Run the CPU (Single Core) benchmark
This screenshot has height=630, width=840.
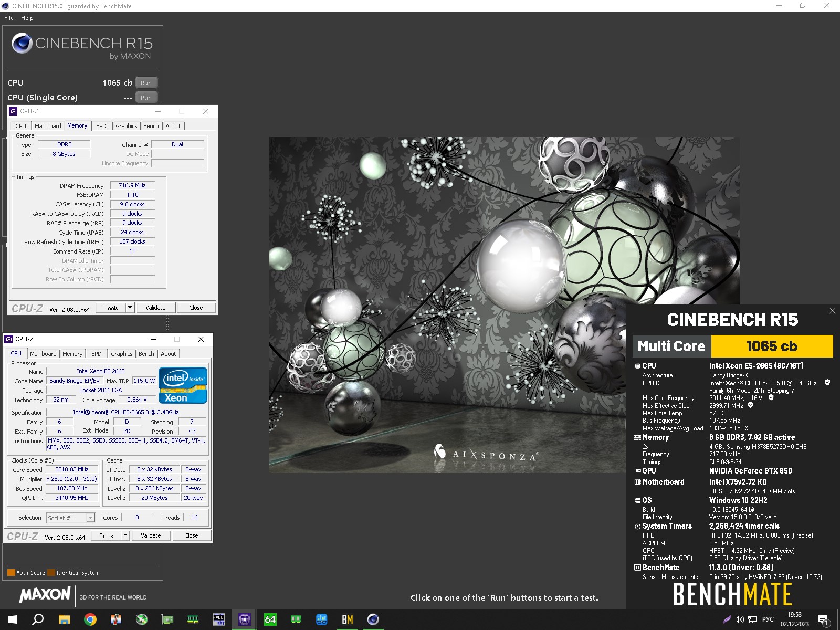click(x=146, y=98)
